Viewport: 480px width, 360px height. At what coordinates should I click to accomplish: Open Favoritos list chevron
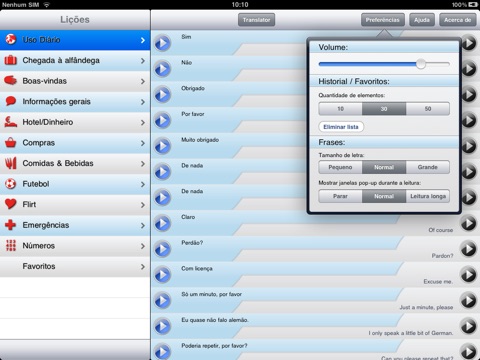coord(143,267)
